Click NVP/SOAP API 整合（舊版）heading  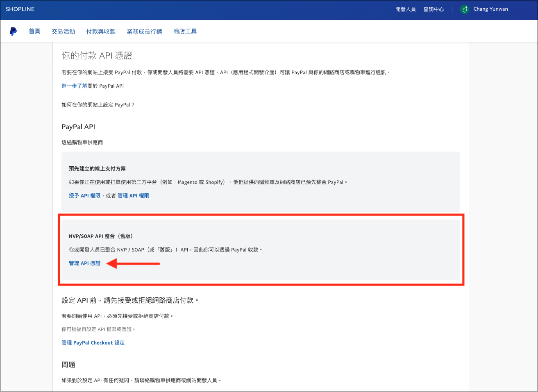pyautogui.click(x=101, y=236)
